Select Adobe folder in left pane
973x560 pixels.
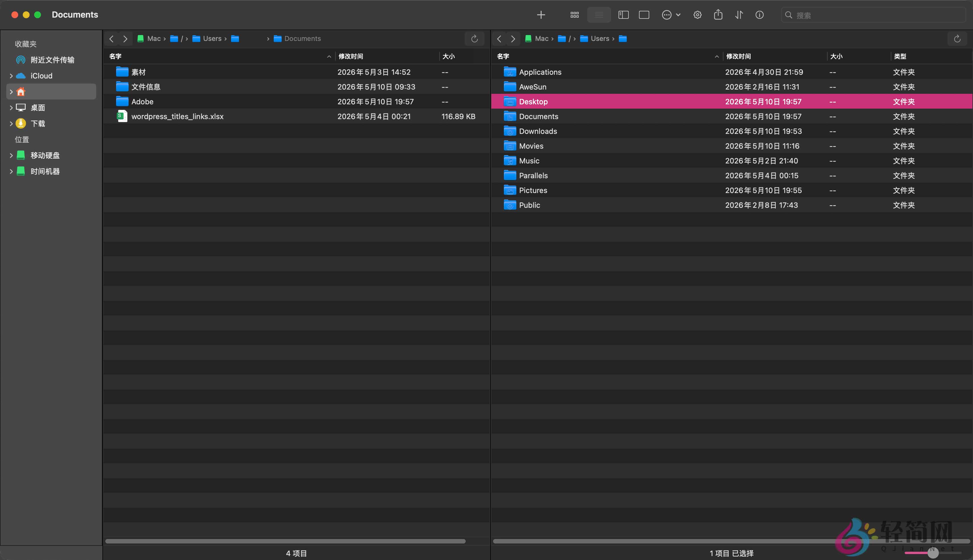(x=296, y=101)
